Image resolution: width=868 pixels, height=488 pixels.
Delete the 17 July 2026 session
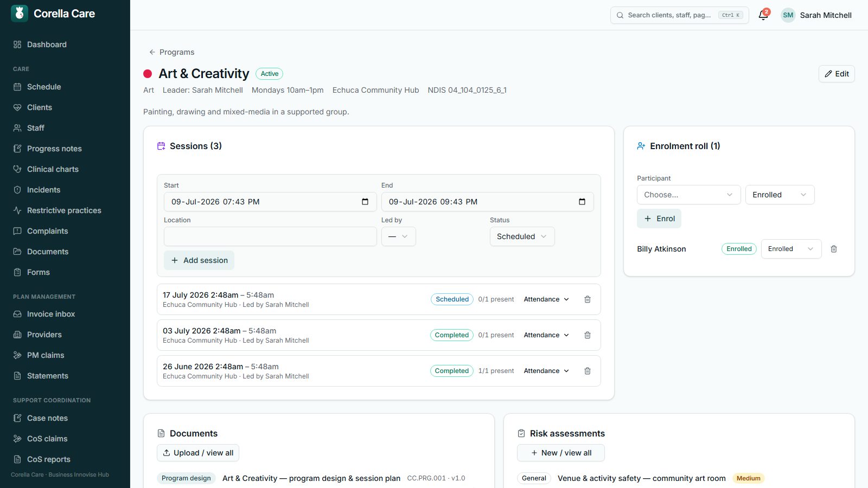pos(588,299)
